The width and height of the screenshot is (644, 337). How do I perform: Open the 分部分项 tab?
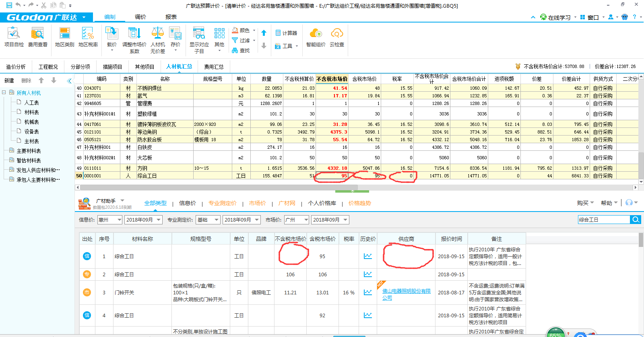[x=80, y=67]
